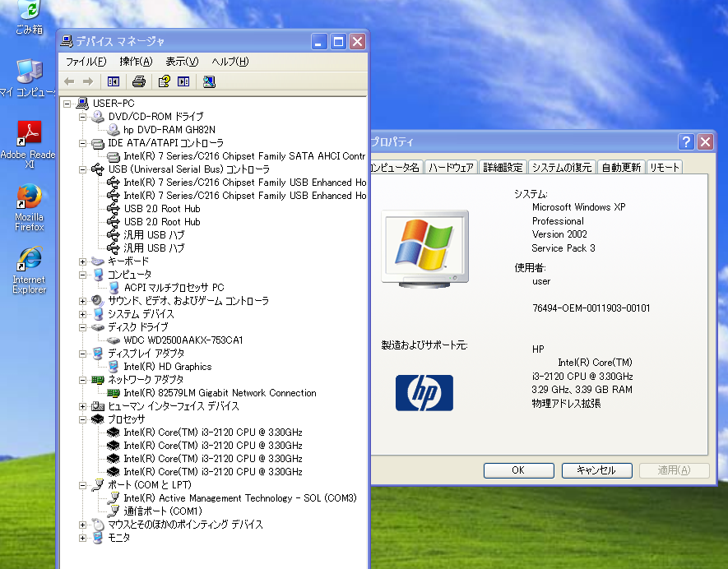Expand the マウスとそのほかのポインティング デバイス node
728x569 pixels.
82,525
